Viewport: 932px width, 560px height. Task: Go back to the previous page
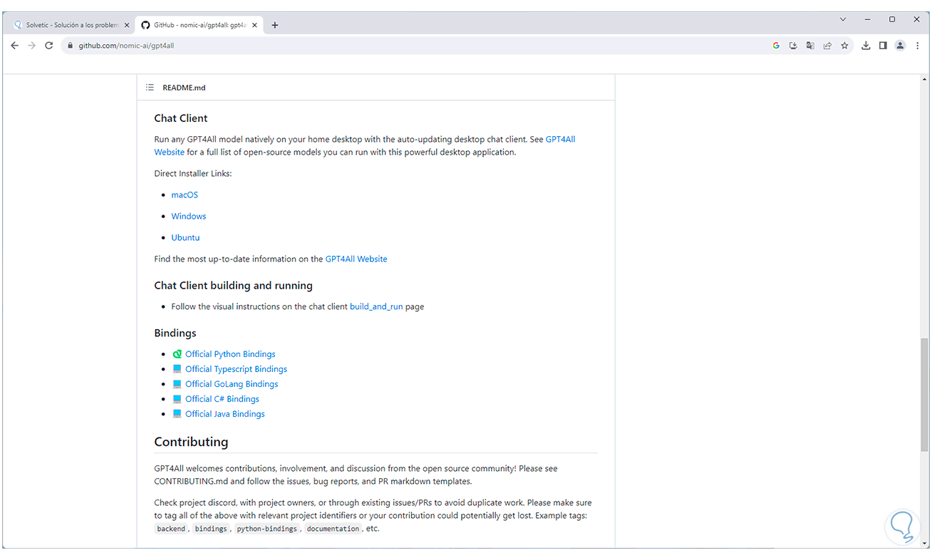tap(14, 46)
